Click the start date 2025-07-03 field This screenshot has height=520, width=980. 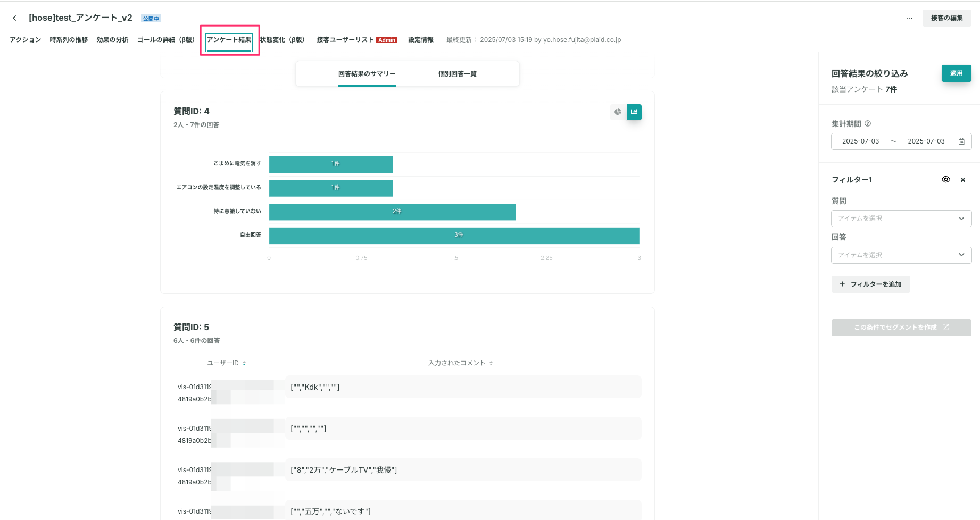click(860, 141)
